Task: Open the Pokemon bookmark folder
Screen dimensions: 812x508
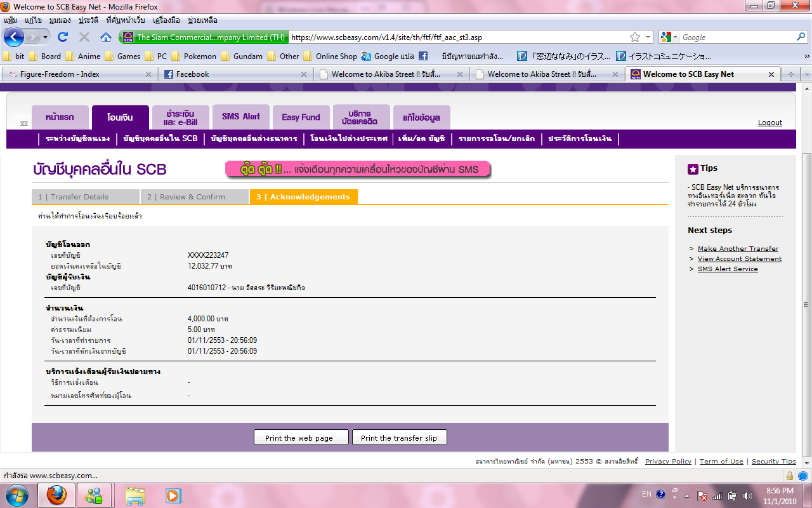Action: (193, 56)
